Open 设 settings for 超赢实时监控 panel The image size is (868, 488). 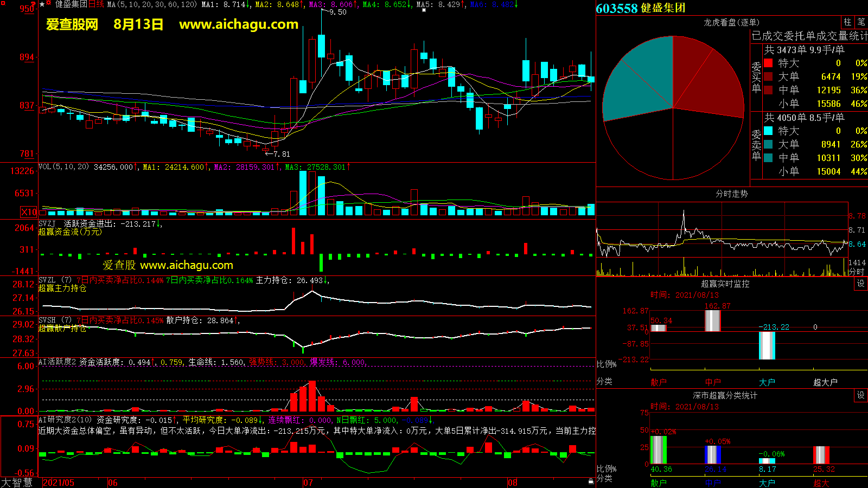(861, 284)
